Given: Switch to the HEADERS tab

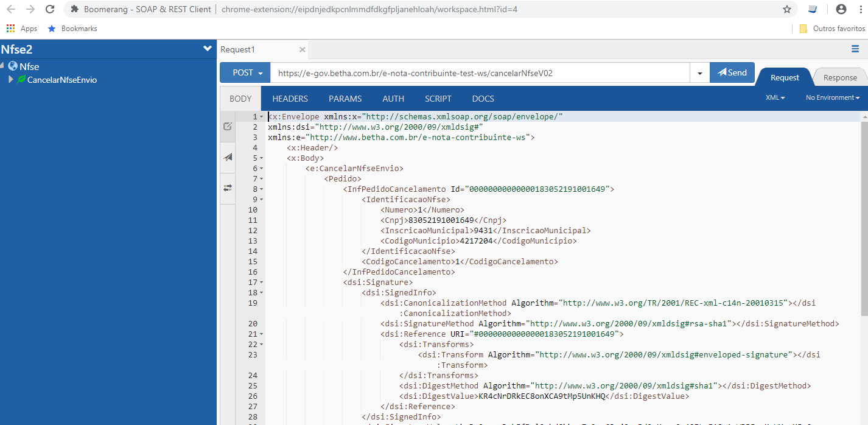Looking at the screenshot, I should [290, 99].
